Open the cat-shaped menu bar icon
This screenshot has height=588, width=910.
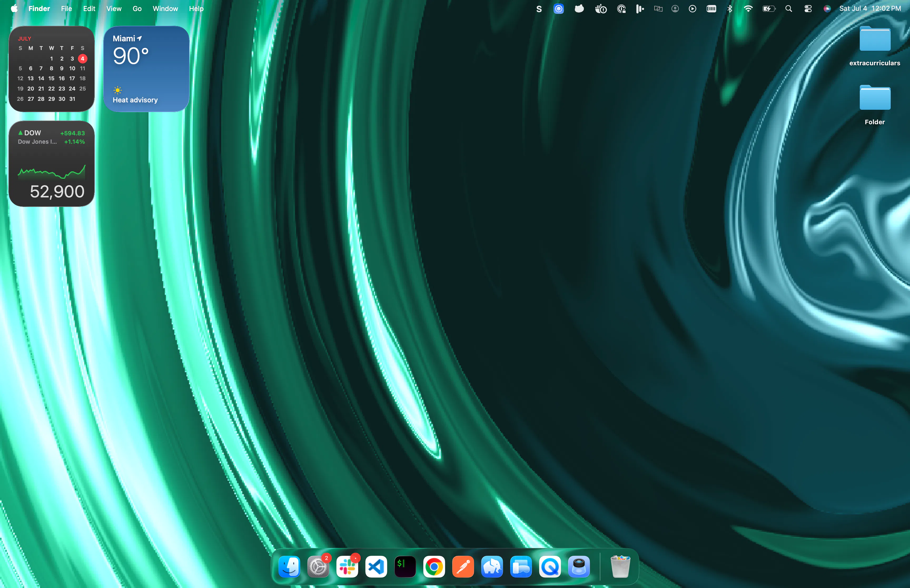coord(579,8)
